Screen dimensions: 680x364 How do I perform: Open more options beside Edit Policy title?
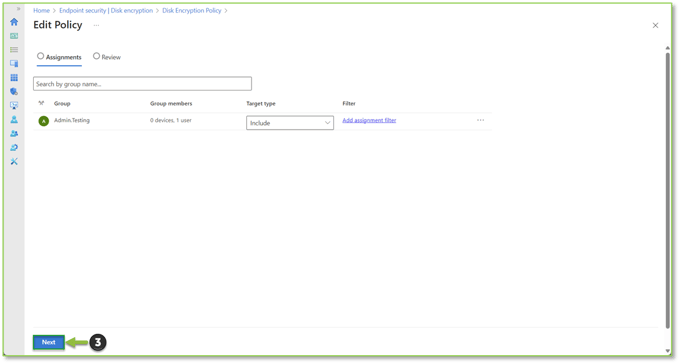click(96, 25)
